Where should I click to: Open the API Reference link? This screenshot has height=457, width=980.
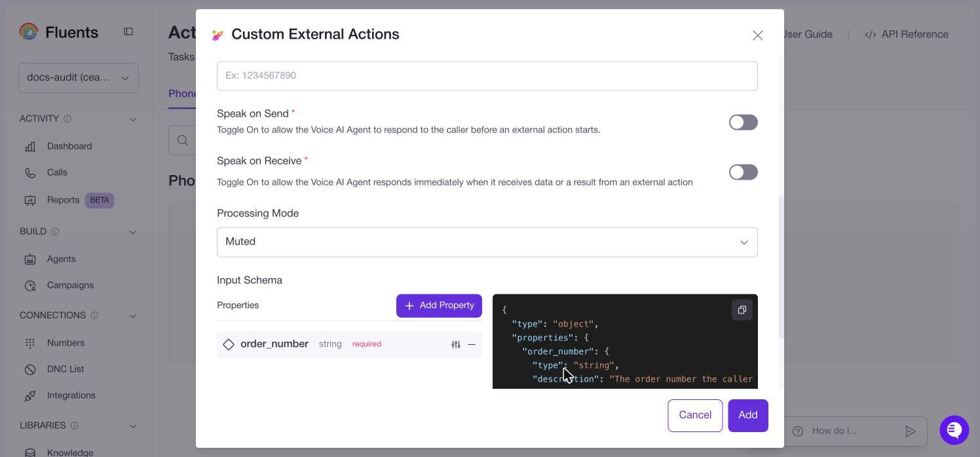(x=907, y=34)
